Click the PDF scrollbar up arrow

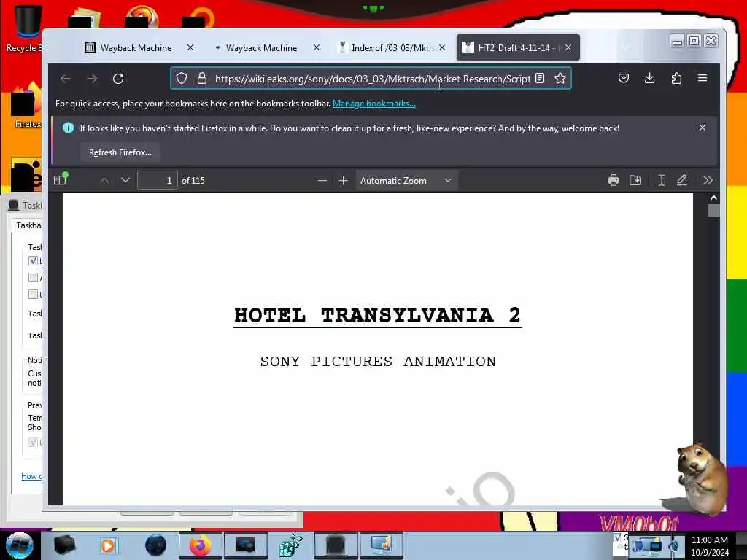713,198
